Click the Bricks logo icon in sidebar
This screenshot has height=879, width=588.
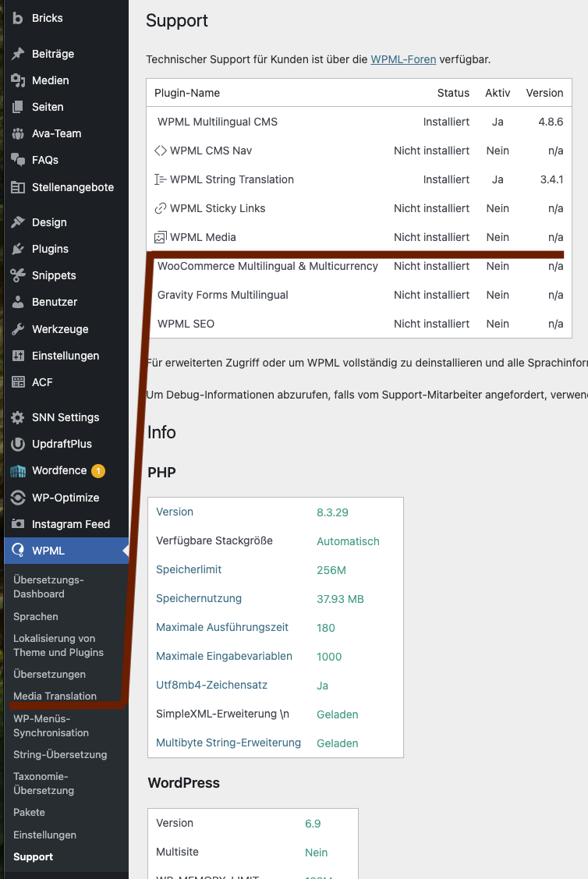(x=18, y=19)
